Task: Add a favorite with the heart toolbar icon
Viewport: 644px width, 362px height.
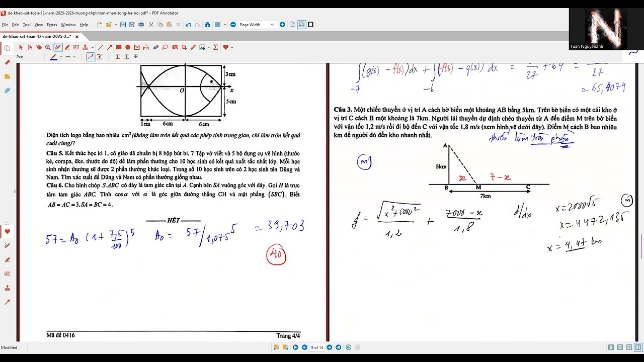Action: click(x=226, y=47)
